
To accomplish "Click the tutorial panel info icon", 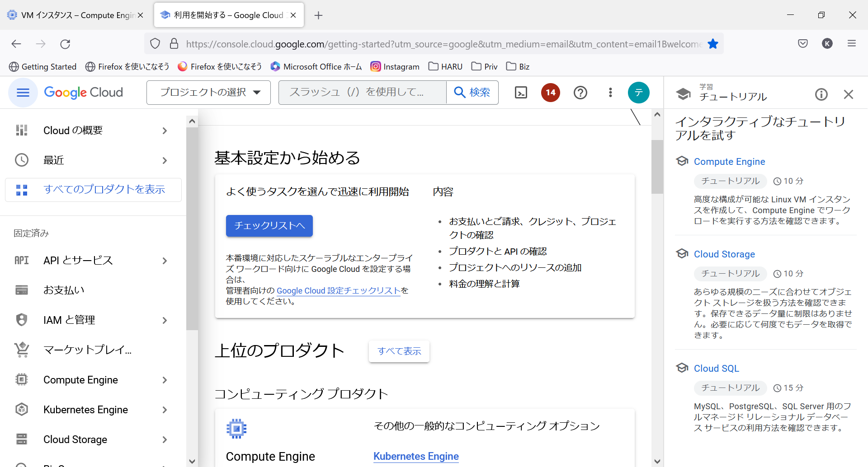I will pos(821,94).
